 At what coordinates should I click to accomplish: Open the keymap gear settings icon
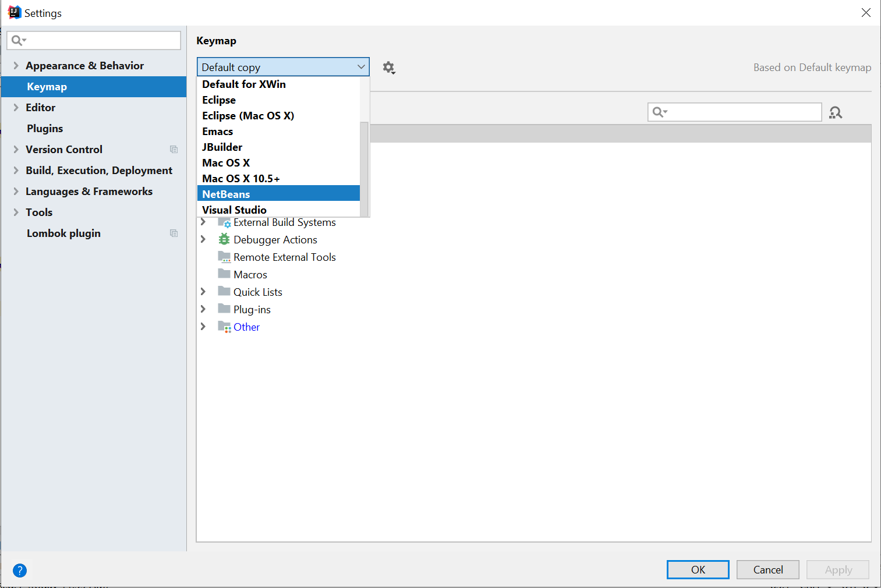click(x=389, y=68)
